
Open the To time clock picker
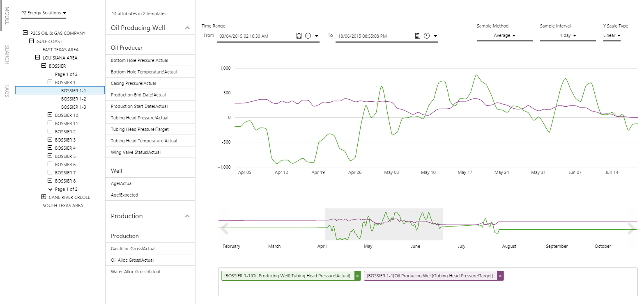pyautogui.click(x=427, y=36)
